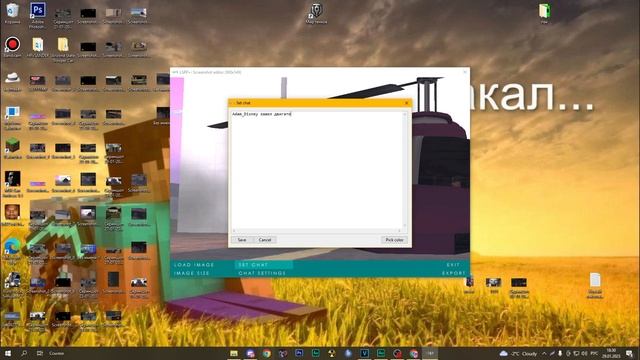Select LOAD IMAGE in the editor menu
Viewport: 640px width, 360px height.
194,264
